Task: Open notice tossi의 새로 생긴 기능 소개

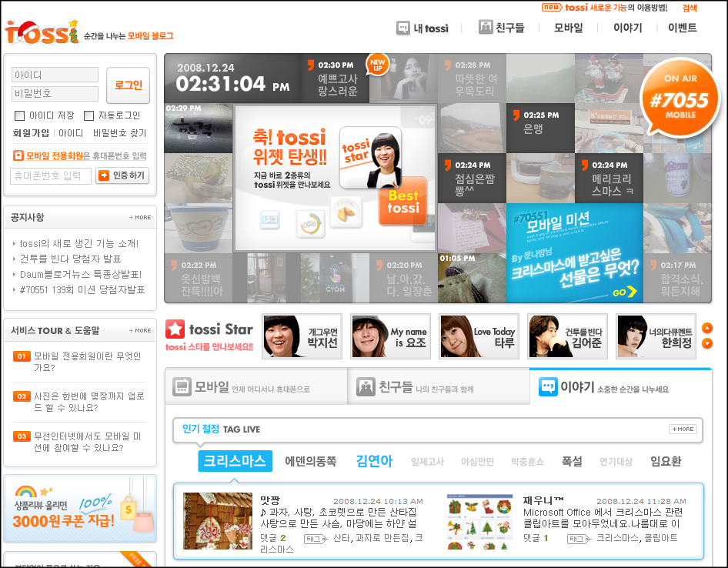Action: [x=79, y=243]
